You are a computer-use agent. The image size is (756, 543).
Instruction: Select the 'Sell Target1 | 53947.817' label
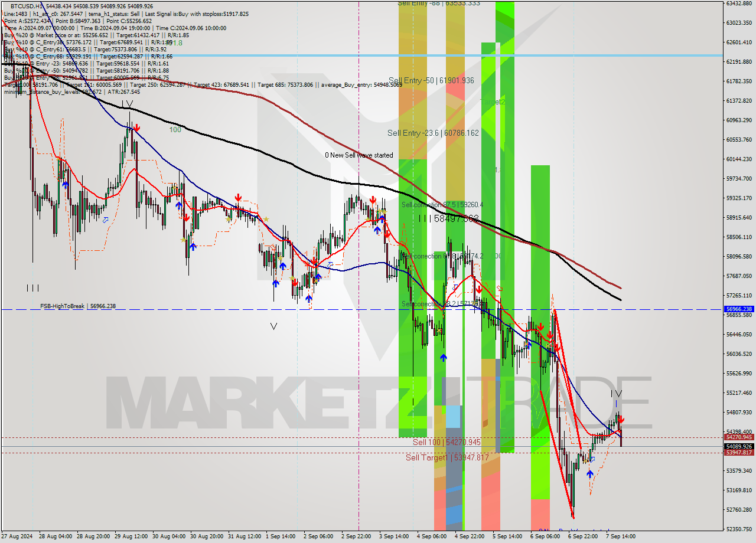coord(447,457)
